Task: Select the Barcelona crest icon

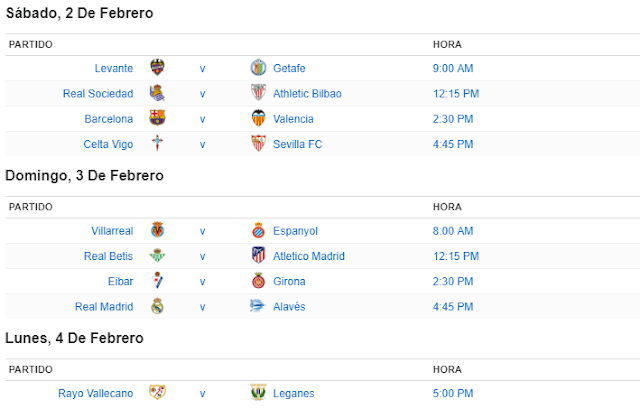Action: pos(157,118)
